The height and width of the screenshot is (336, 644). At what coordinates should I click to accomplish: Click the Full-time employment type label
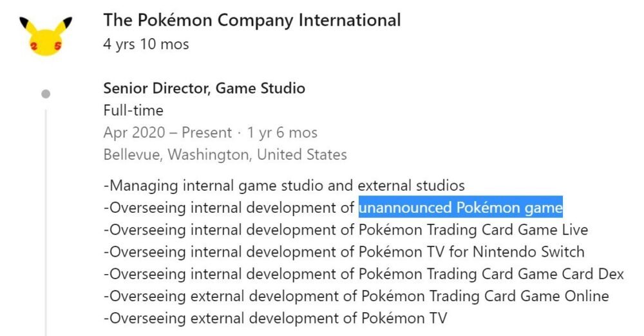[133, 110]
